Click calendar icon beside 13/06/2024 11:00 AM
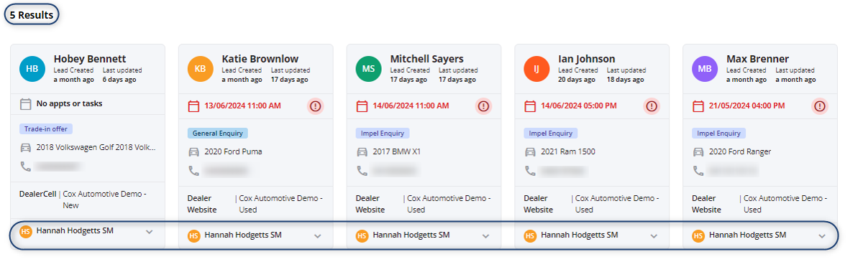868x262 pixels. pyautogui.click(x=193, y=106)
